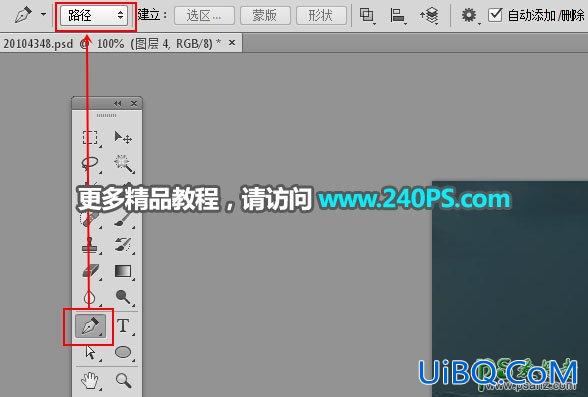Click the 蒙版 button
The image size is (588, 397).
pos(265,16)
